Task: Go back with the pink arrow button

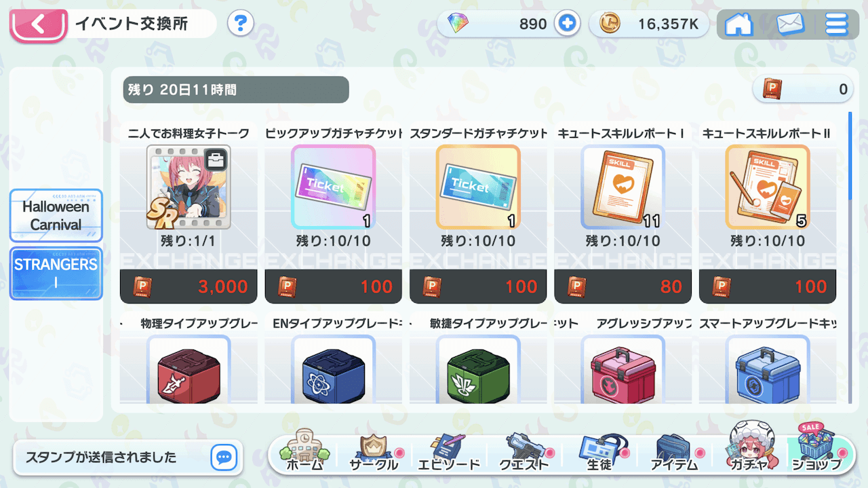Action: (37, 25)
